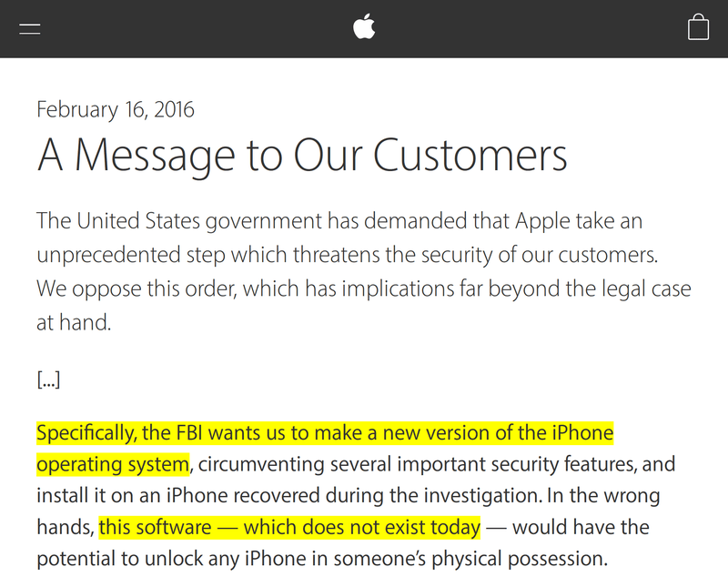Click the words "at hand." ending the intro
The height and width of the screenshot is (587, 728).
point(74,322)
